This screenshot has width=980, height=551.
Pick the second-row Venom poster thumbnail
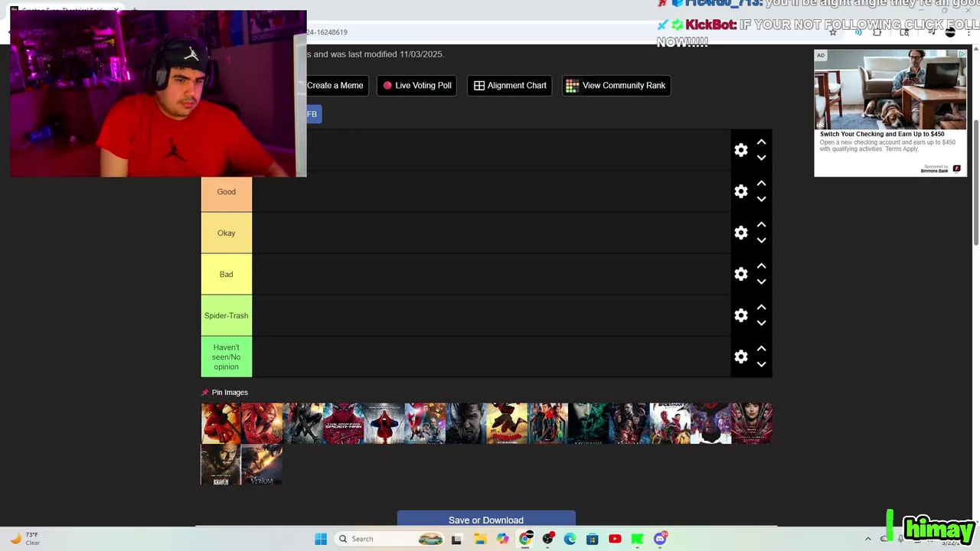[262, 465]
